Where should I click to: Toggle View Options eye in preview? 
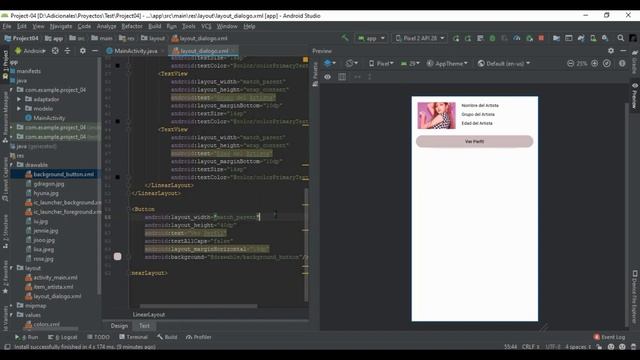click(327, 77)
